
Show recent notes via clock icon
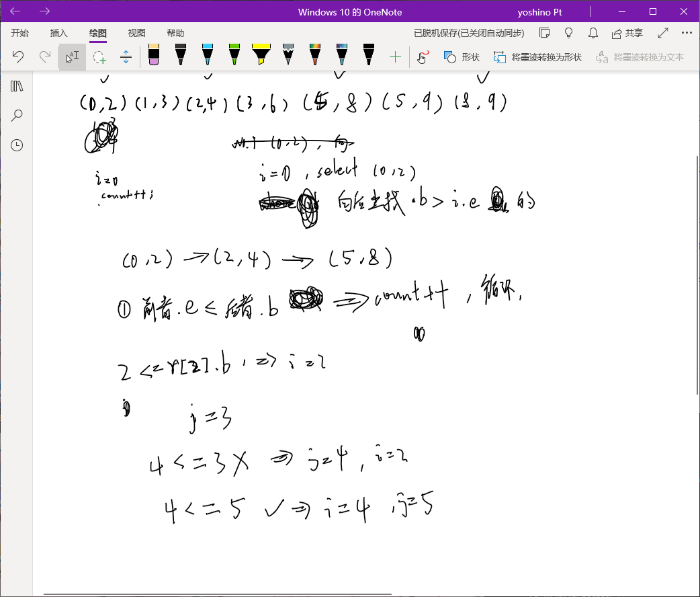click(17, 145)
